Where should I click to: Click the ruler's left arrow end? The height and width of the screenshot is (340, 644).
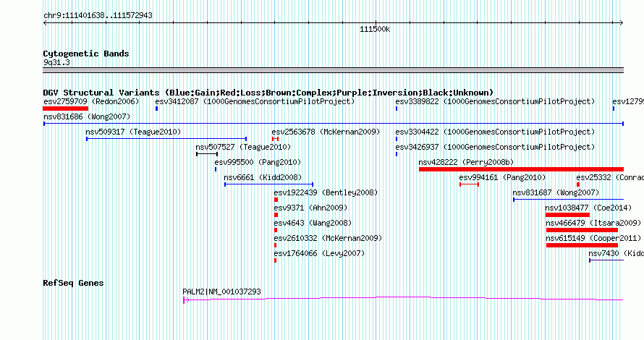coord(45,23)
